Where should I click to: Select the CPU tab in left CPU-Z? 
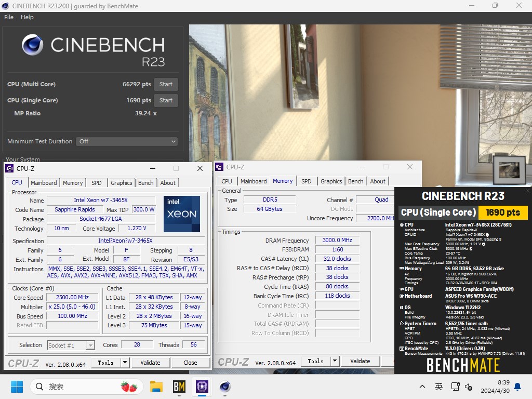click(17, 182)
